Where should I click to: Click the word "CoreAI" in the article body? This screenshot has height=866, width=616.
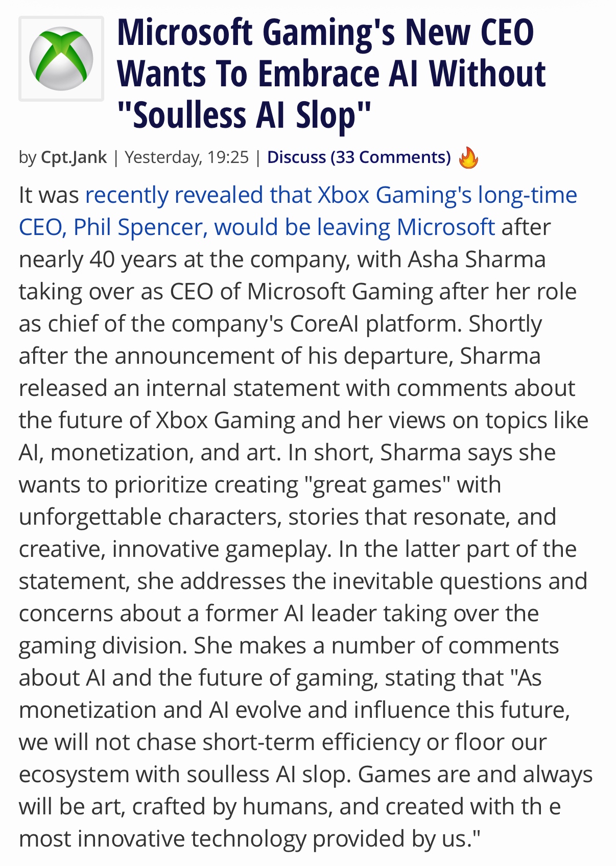[324, 324]
